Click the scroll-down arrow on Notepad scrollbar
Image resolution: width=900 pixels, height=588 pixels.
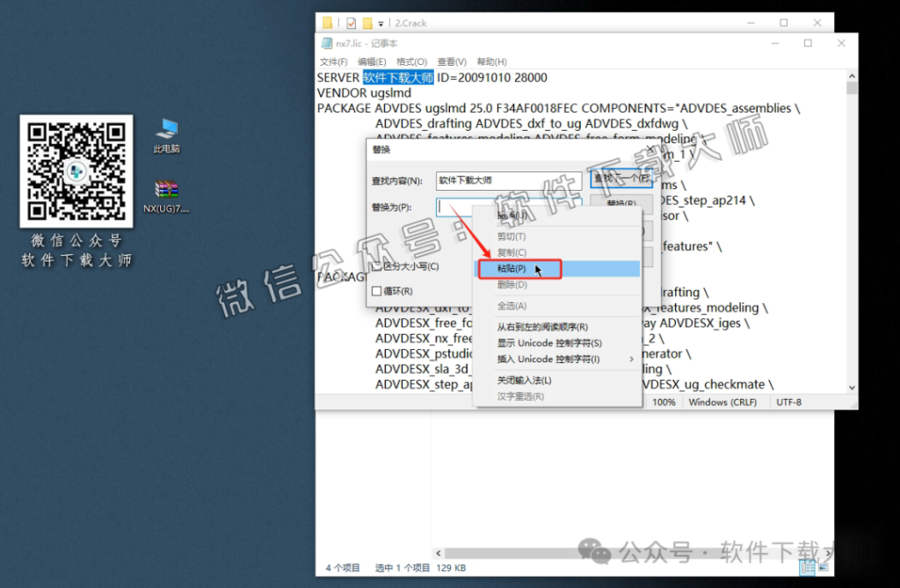pos(851,387)
